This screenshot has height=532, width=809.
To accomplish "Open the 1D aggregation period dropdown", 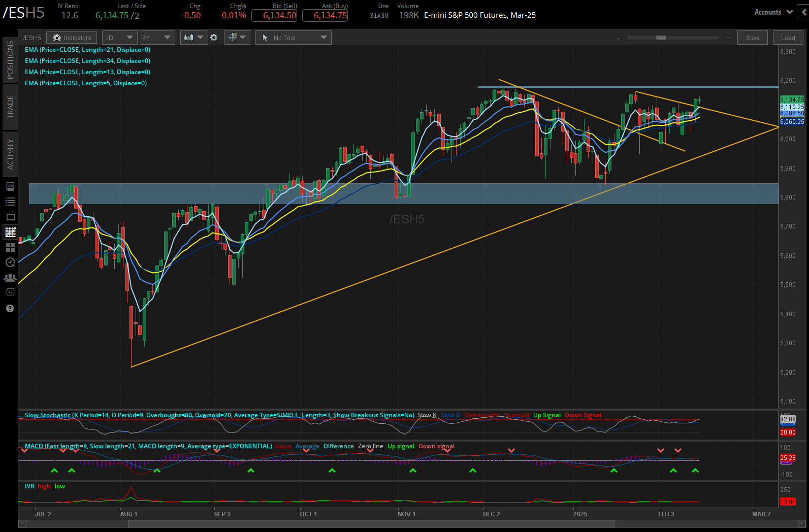I will coord(119,38).
